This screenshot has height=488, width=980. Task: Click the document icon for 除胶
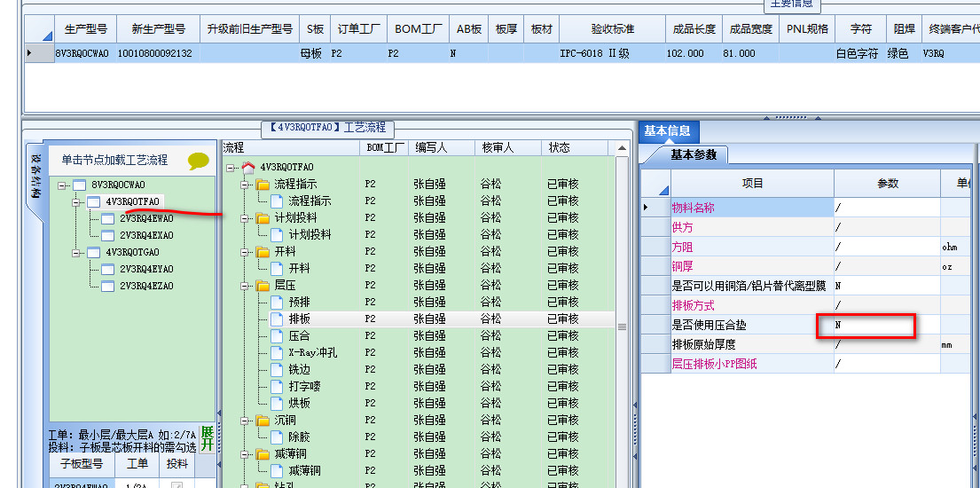click(277, 437)
